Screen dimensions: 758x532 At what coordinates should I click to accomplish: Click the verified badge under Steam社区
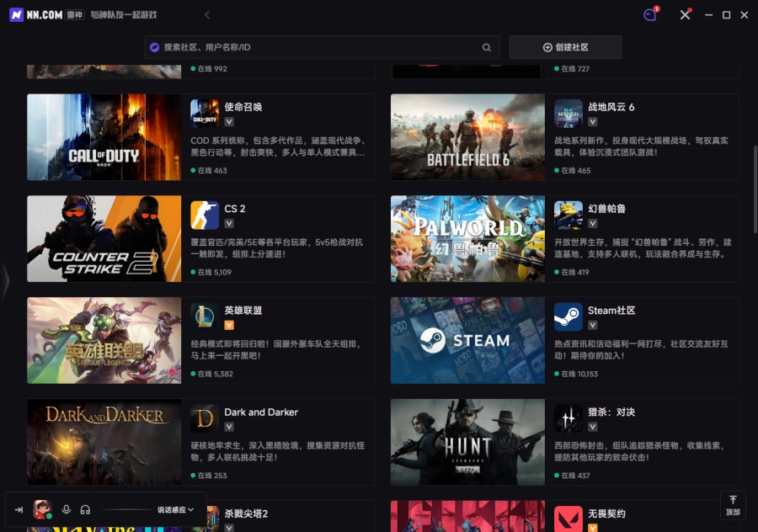point(593,325)
